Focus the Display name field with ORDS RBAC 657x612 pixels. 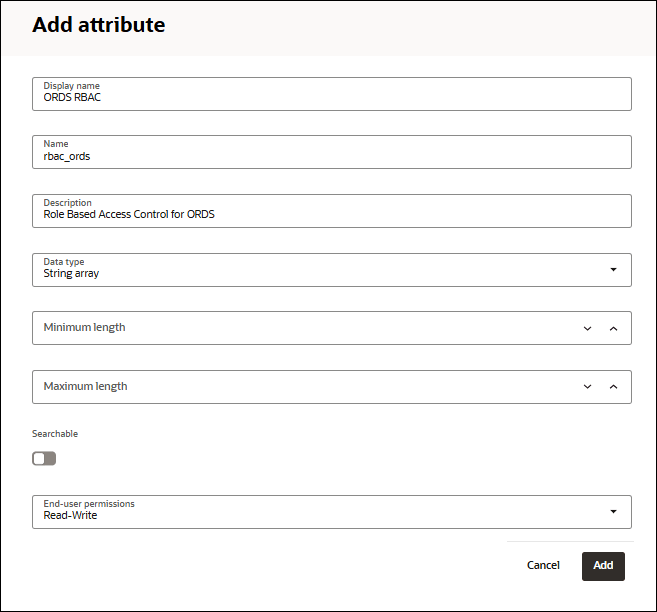click(x=330, y=97)
